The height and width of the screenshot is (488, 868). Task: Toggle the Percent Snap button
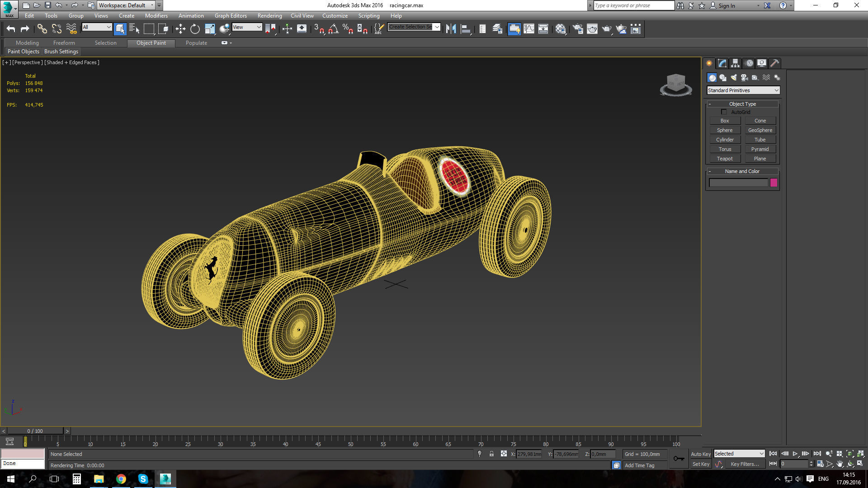348,29
